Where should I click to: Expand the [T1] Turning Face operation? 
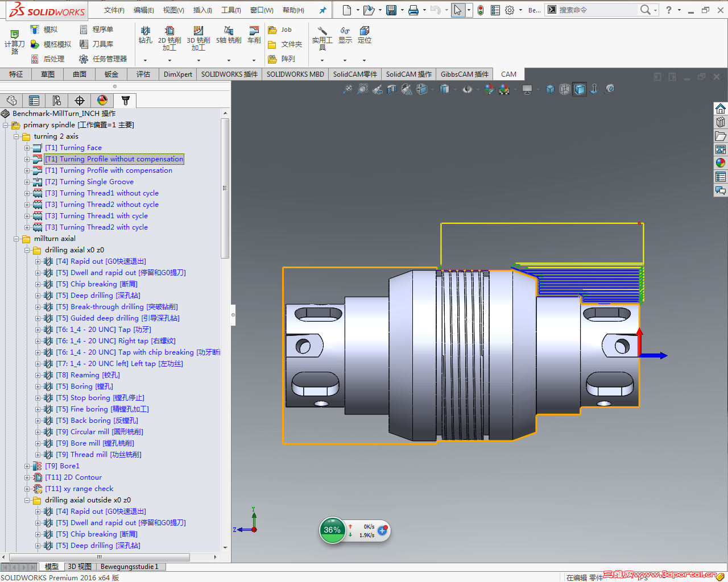tap(27, 148)
